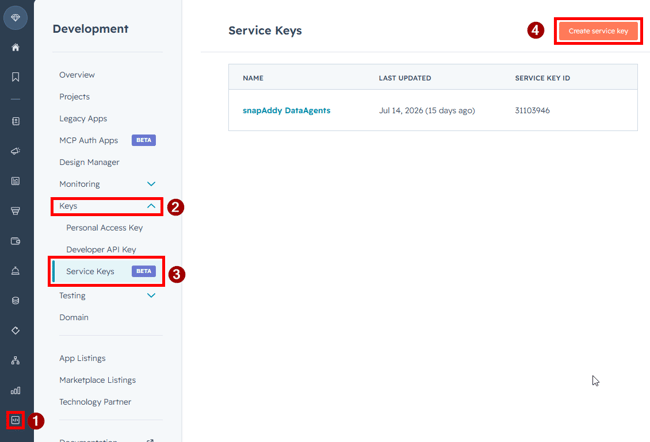Select service key ID 31103946

[x=532, y=110]
